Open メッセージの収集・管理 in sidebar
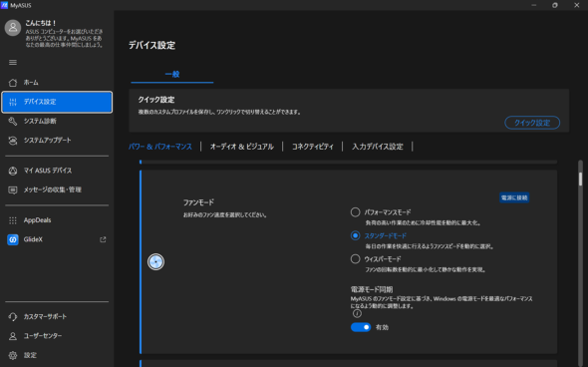Screen dimensions: 588x367 [x=57, y=189]
